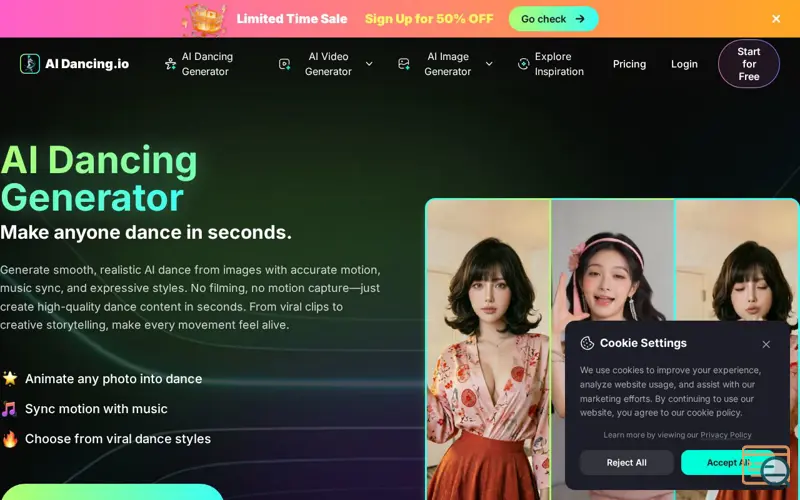The width and height of the screenshot is (800, 500).
Task: Click the Make anyone dance in seconds subheading
Action: point(146,232)
